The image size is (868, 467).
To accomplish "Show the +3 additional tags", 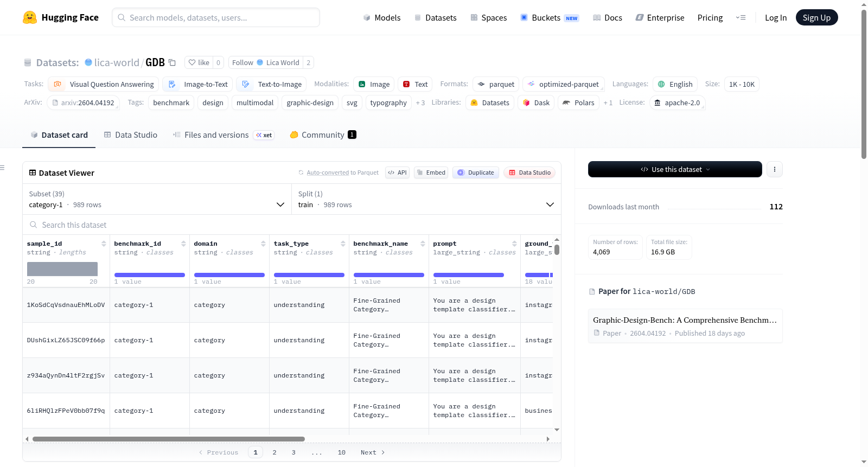I will [x=420, y=103].
